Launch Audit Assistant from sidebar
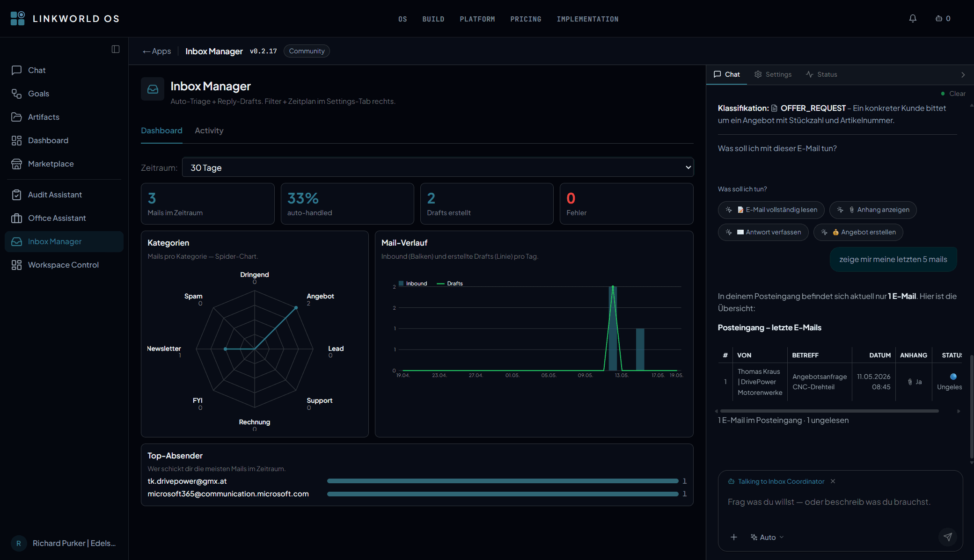The height and width of the screenshot is (560, 974). (64, 195)
